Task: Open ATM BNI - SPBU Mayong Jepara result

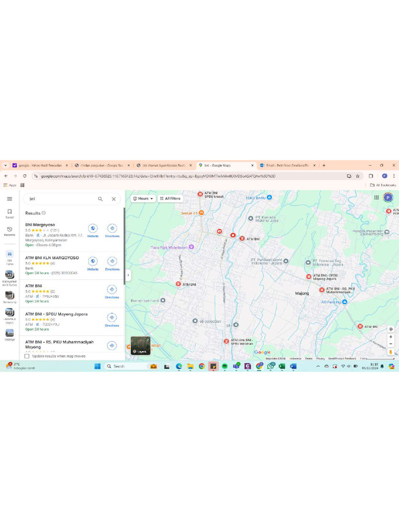Action: [x=56, y=314]
